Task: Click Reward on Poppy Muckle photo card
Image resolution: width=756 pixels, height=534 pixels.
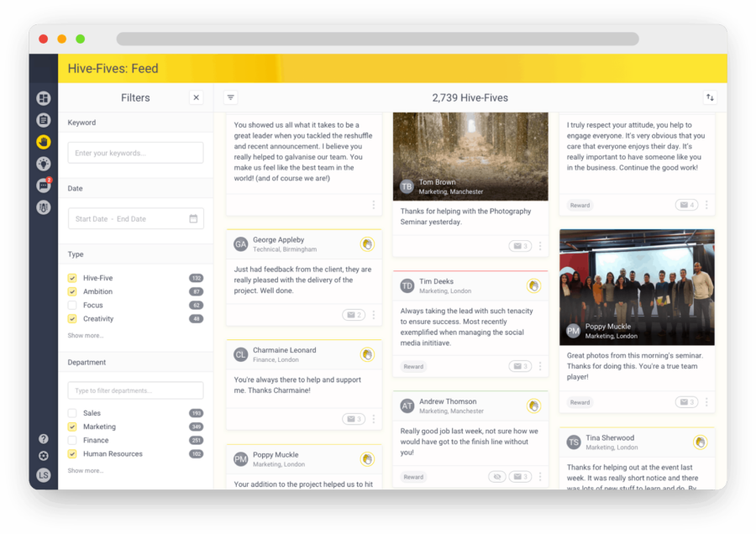Action: click(580, 402)
